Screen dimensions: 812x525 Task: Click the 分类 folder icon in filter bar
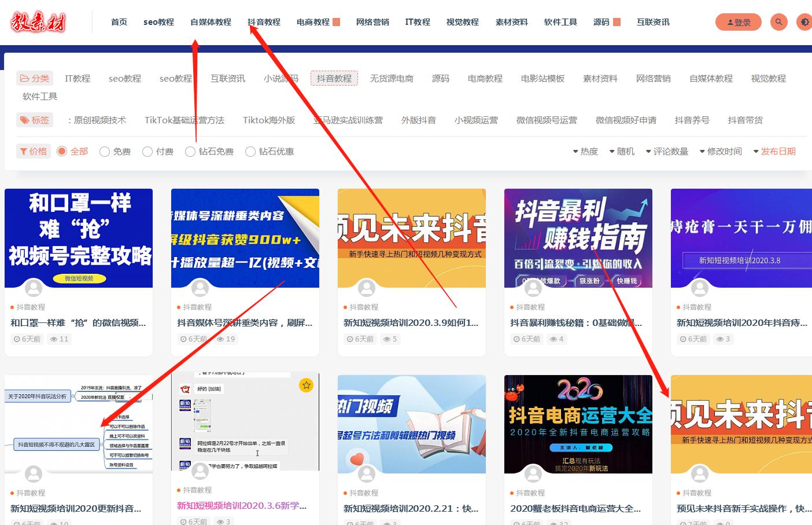click(x=25, y=78)
